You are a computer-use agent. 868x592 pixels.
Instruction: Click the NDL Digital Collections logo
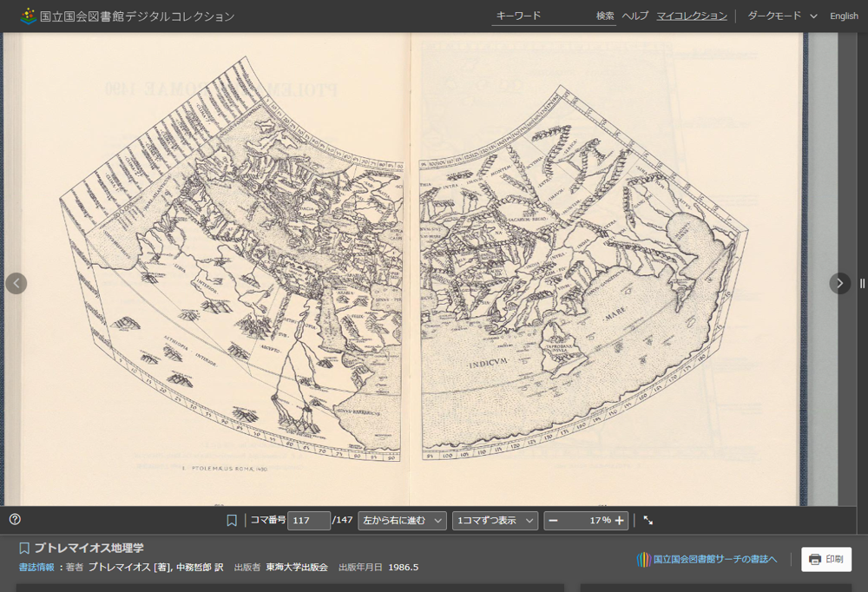point(128,16)
